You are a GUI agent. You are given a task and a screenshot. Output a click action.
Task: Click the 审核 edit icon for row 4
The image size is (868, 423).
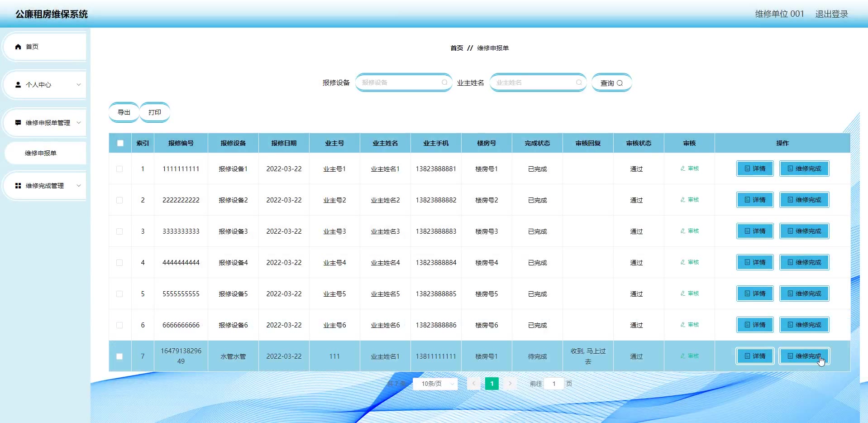click(683, 262)
